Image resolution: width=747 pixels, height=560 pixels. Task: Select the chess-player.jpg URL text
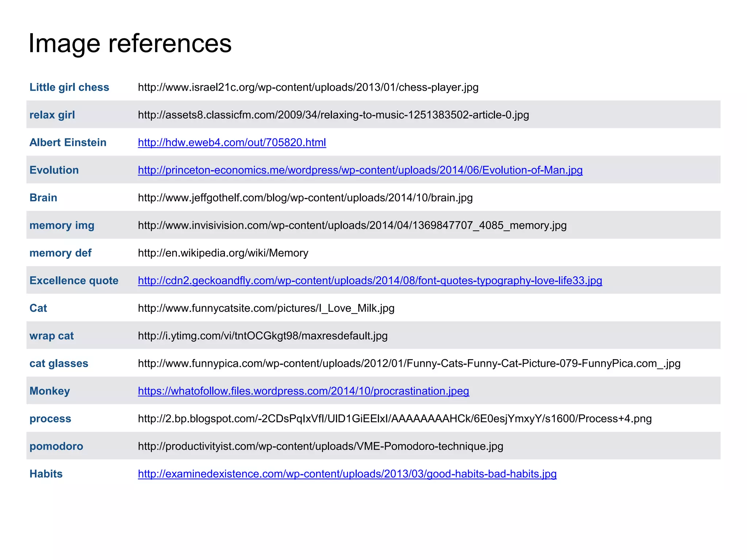pos(308,87)
